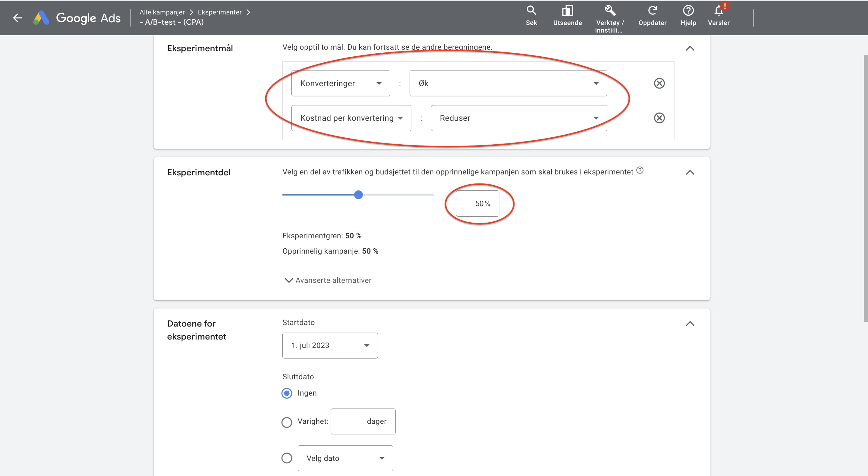
Task: Expand Avanserte alternativer
Action: 328,280
